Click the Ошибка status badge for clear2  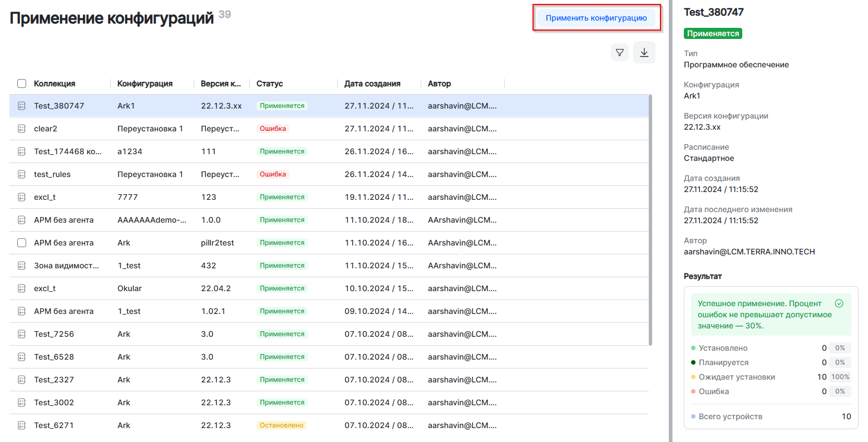273,129
